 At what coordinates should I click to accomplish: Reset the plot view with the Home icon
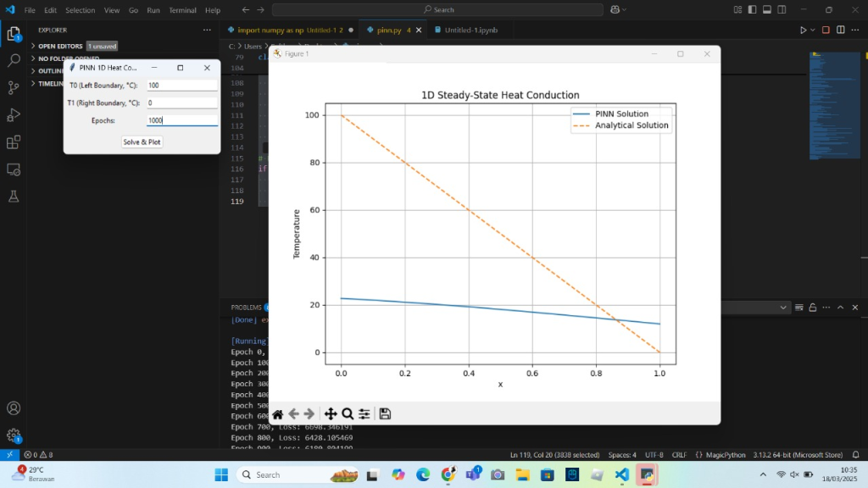pyautogui.click(x=277, y=414)
